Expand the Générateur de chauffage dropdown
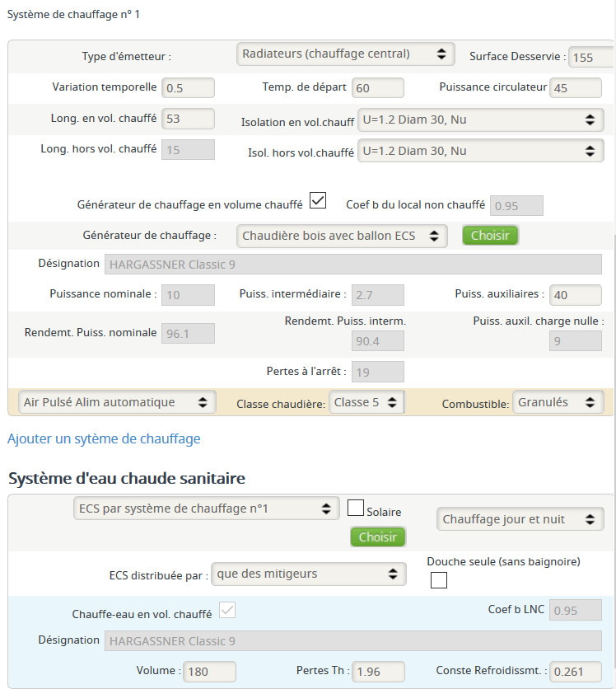 coord(342,236)
